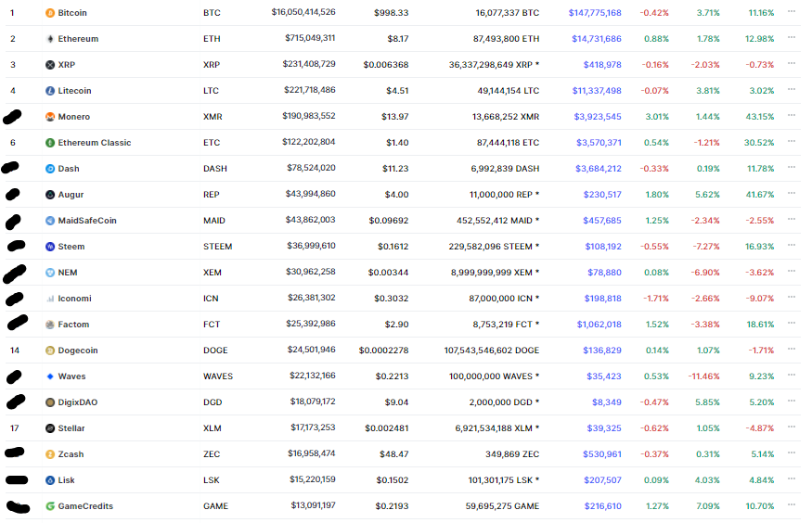812x523 pixels.
Task: Click the Waves blue diamond icon
Action: (50, 376)
